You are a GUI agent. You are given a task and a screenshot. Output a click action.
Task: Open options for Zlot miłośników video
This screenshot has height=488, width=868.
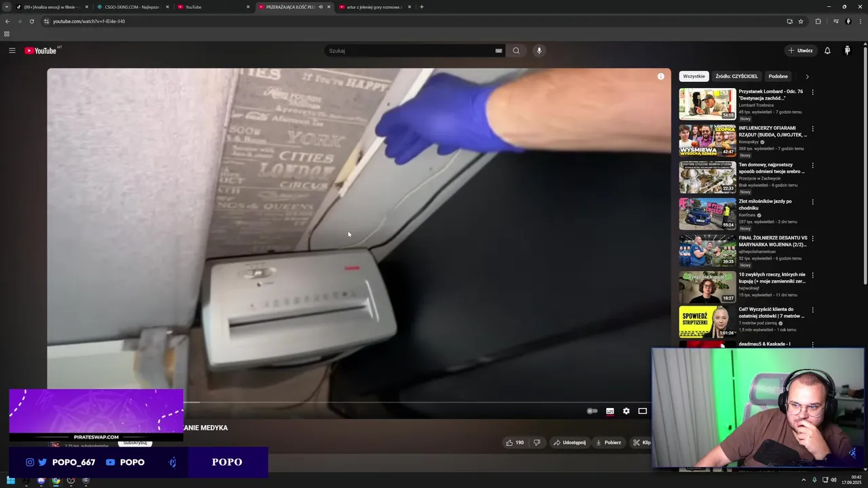click(x=812, y=202)
